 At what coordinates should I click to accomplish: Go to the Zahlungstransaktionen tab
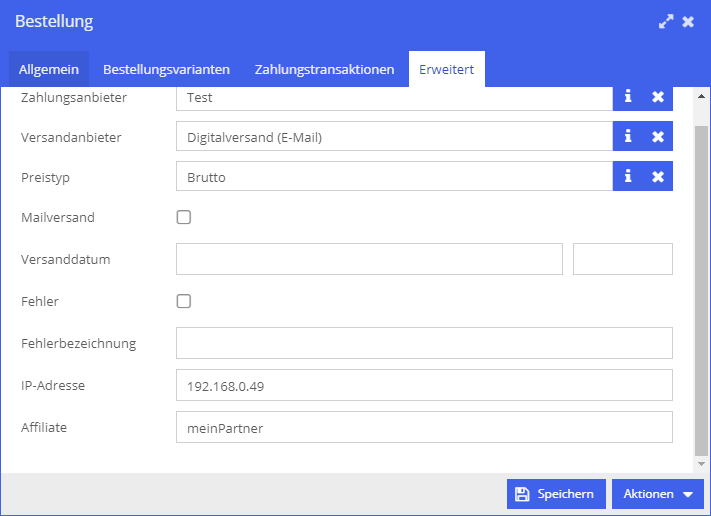(324, 69)
